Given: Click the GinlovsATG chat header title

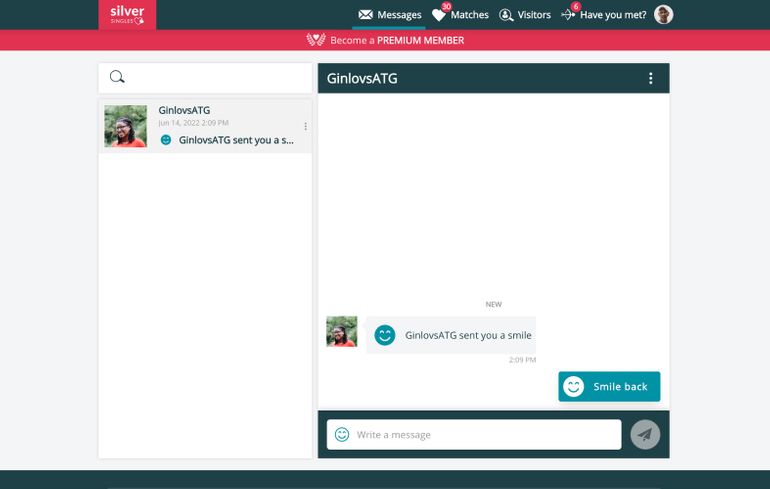Looking at the screenshot, I should pos(362,79).
